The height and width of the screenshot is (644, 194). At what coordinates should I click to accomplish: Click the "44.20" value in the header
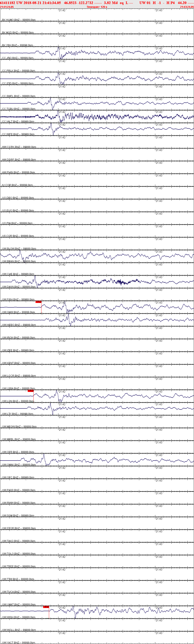(x=182, y=3)
